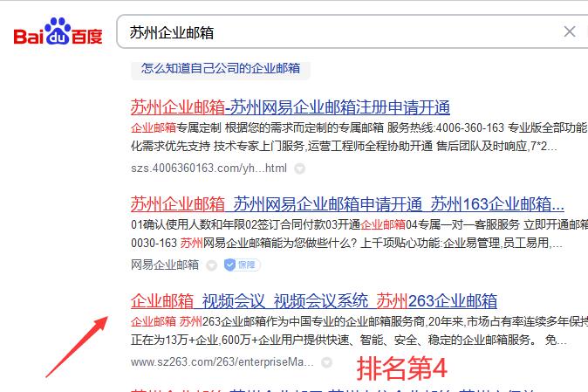Viewport: 588px width, 392px height.
Task: Open result 企业邮箱_视频会议_视频会议系统_苏州263企业邮箱
Action: coord(314,301)
